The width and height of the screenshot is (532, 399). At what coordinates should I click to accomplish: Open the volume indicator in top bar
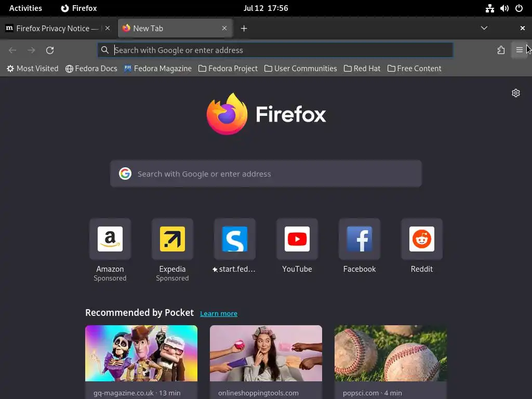click(504, 8)
